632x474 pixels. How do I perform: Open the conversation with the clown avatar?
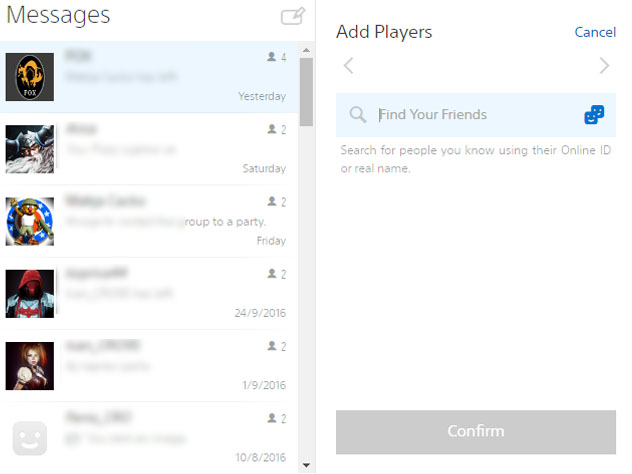pyautogui.click(x=30, y=221)
